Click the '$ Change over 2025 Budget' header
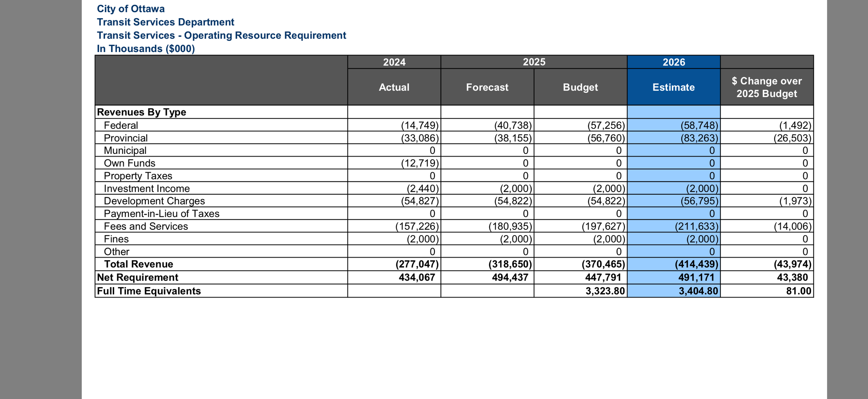 pyautogui.click(x=766, y=87)
